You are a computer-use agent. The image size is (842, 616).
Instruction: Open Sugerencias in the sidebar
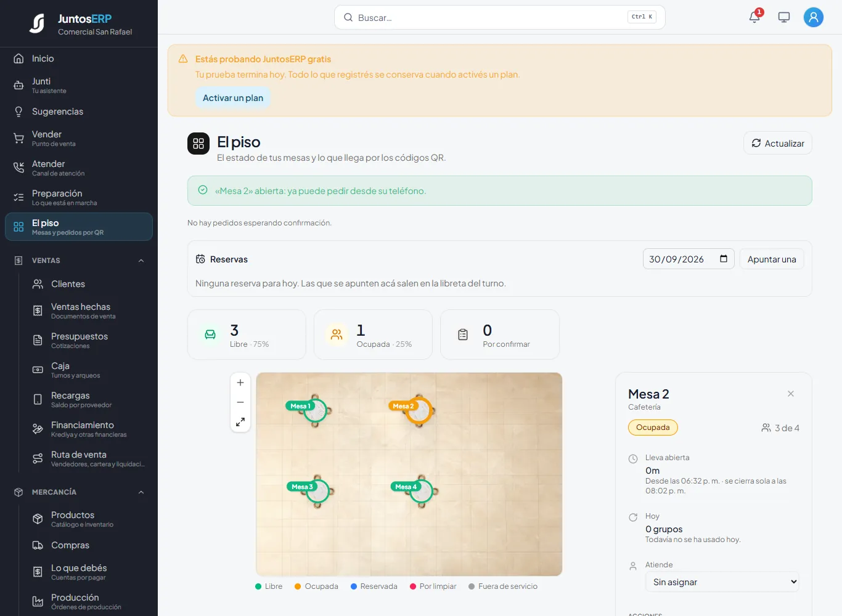[x=79, y=111]
